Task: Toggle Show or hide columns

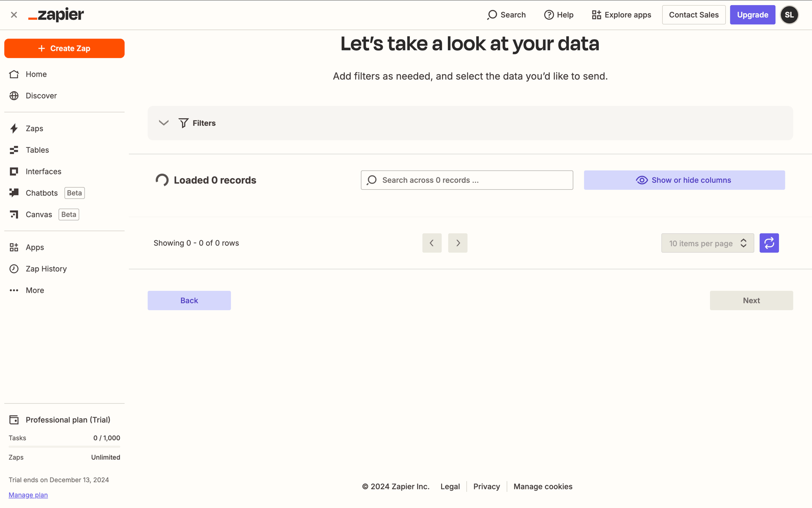Action: pyautogui.click(x=684, y=180)
